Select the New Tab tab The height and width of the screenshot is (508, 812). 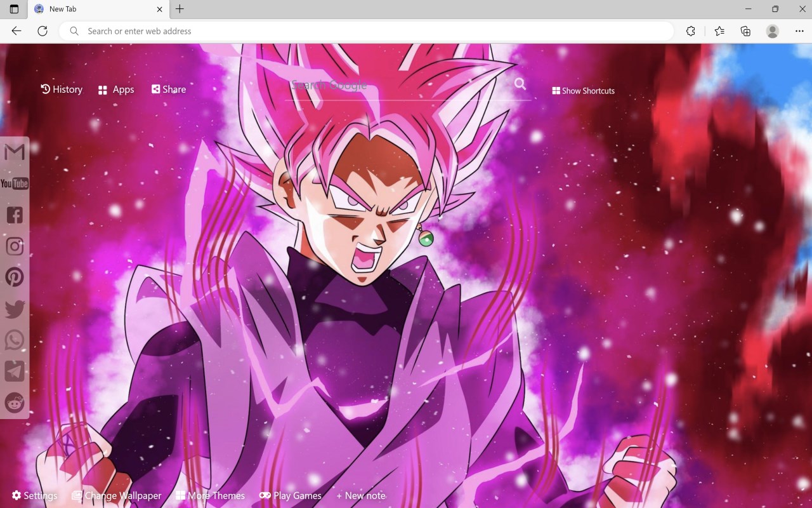(x=98, y=10)
